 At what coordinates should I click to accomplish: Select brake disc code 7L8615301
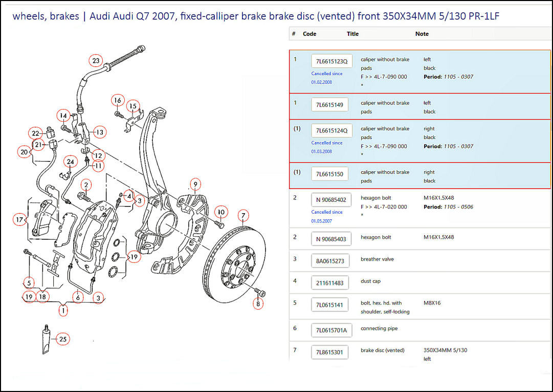[329, 352]
